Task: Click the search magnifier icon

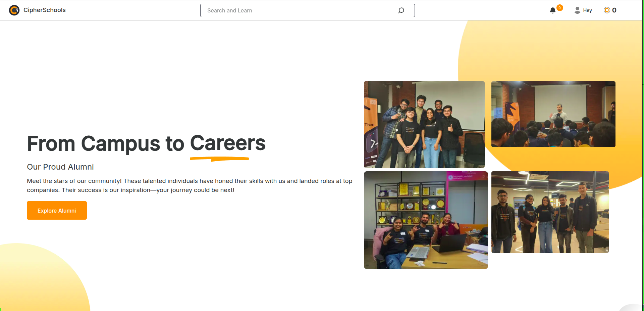Action: [401, 10]
